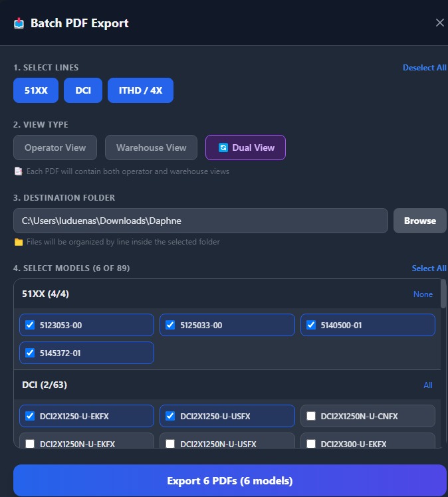The width and height of the screenshot is (448, 497).
Task: Click Deselect All lines link
Action: [x=424, y=68]
